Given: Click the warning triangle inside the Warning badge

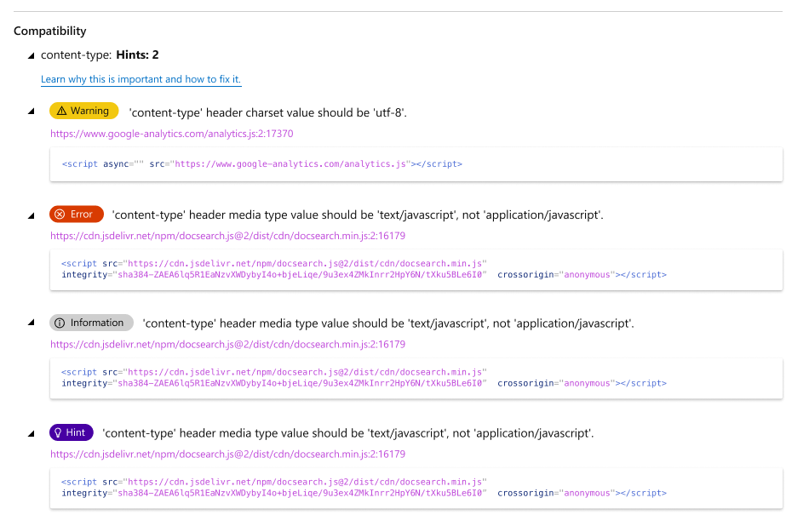Looking at the screenshot, I should pos(61,111).
